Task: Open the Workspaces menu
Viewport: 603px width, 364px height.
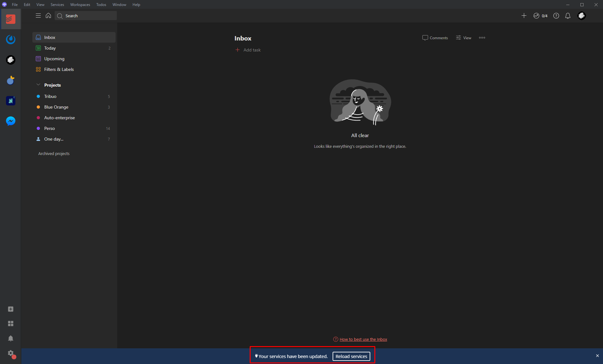Action: 80,4
